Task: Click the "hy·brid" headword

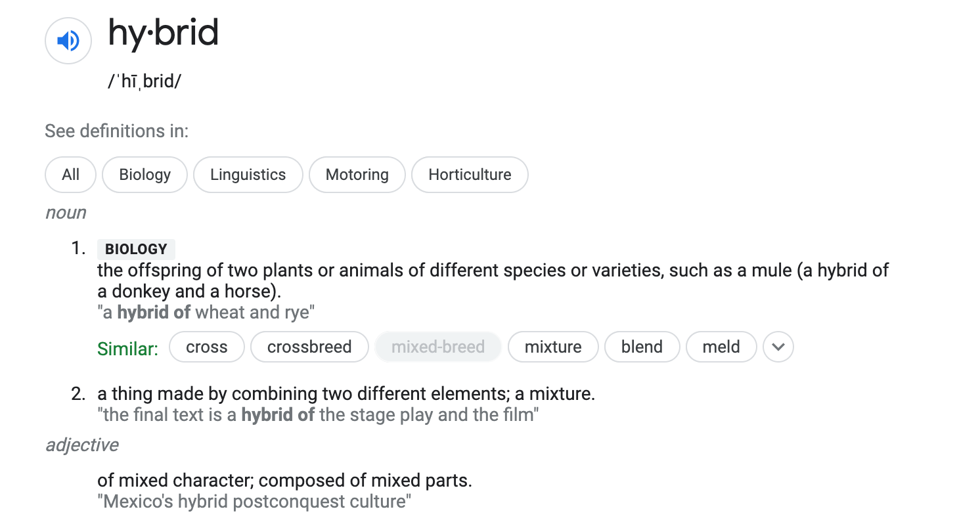Action: point(163,33)
